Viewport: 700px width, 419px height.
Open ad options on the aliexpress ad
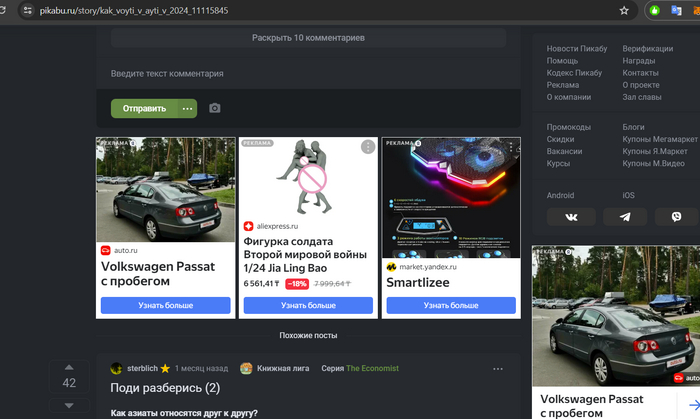368,147
